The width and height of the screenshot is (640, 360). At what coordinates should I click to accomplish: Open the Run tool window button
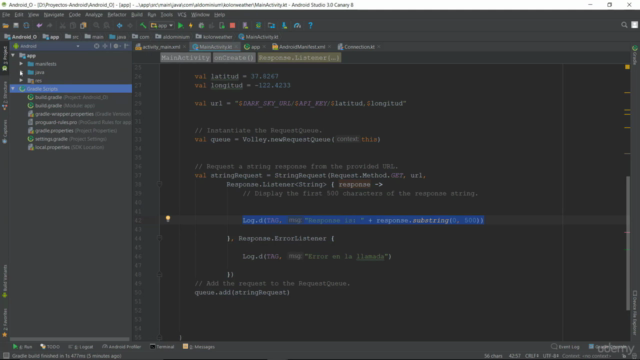pyautogui.click(x=22, y=347)
